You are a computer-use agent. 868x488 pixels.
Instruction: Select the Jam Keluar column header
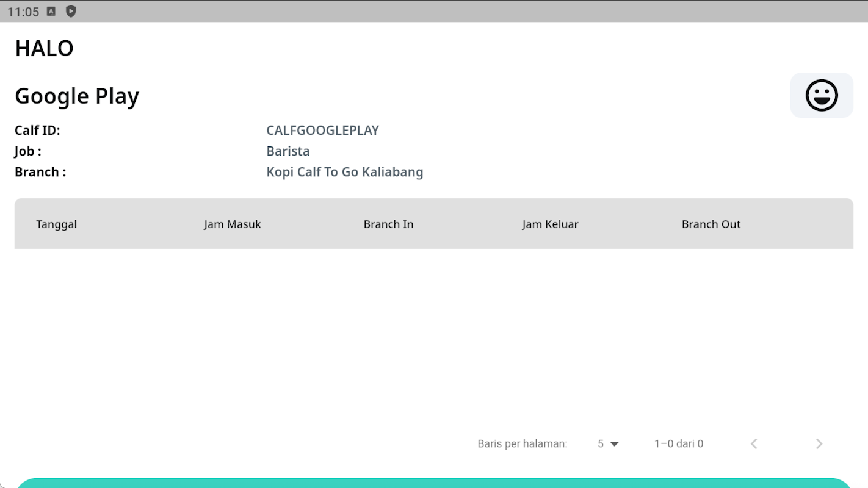click(x=550, y=224)
